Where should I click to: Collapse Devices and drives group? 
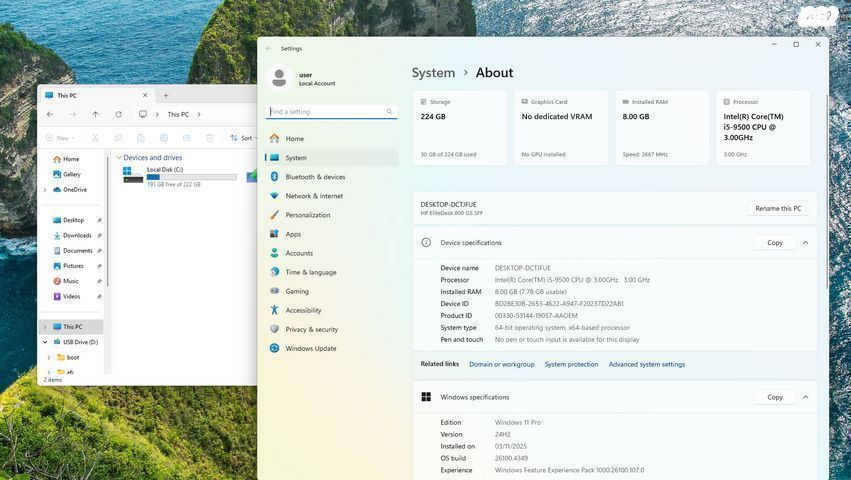click(x=119, y=157)
